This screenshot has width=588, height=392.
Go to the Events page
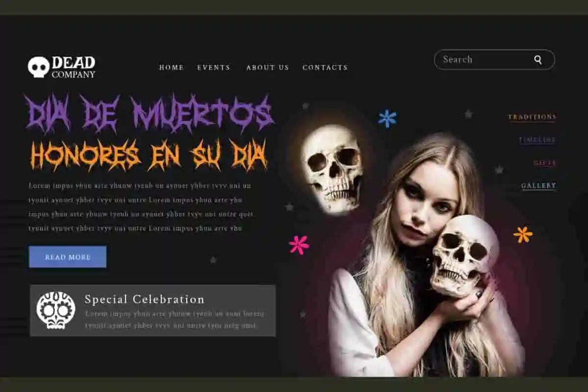214,68
